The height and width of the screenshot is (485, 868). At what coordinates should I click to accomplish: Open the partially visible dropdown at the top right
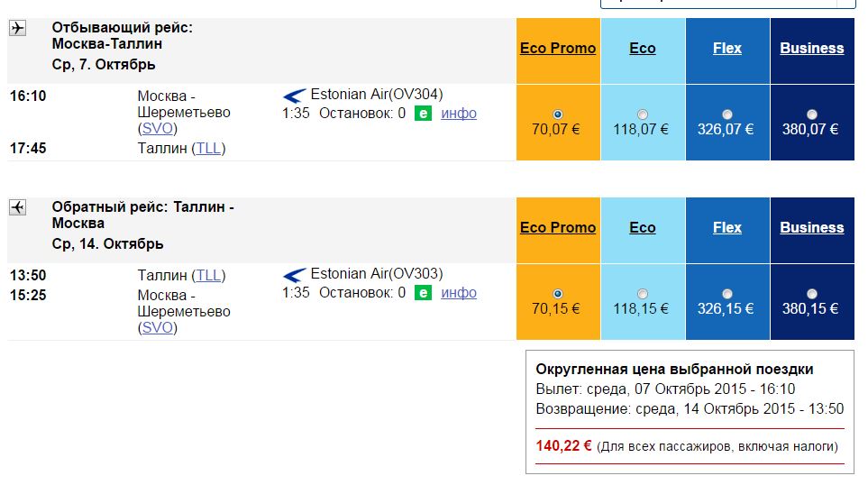728,4
